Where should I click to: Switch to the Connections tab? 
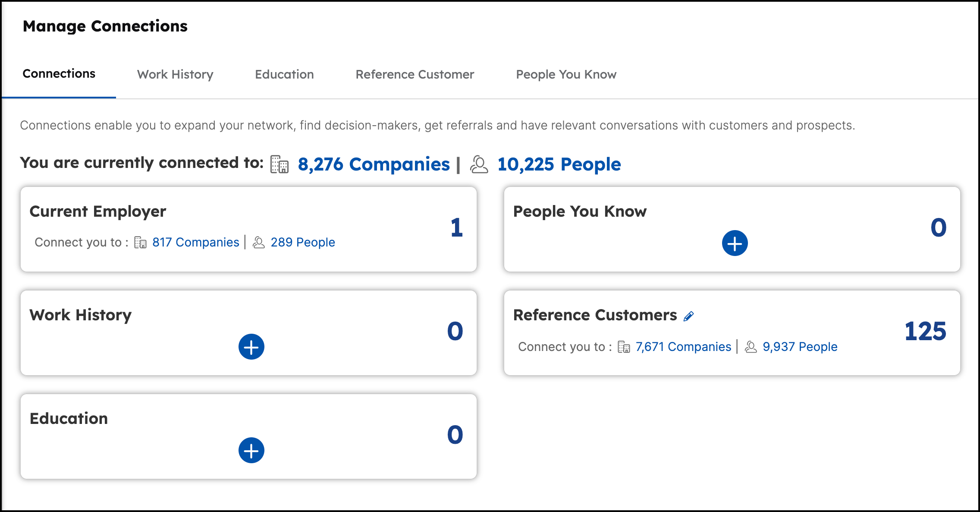coord(59,74)
